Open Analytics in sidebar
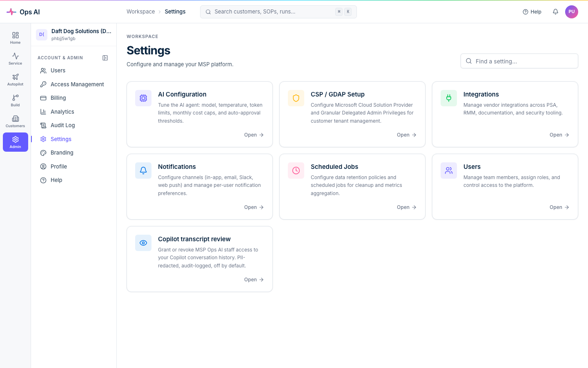588x368 pixels. 73,112
